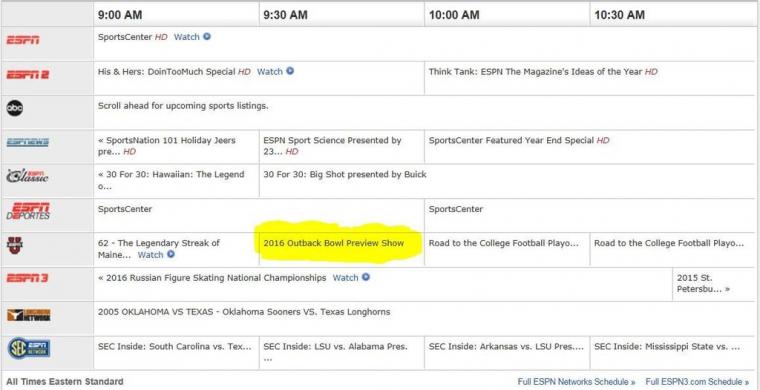
Task: Click the ESPN channel logo
Action: 23,40
